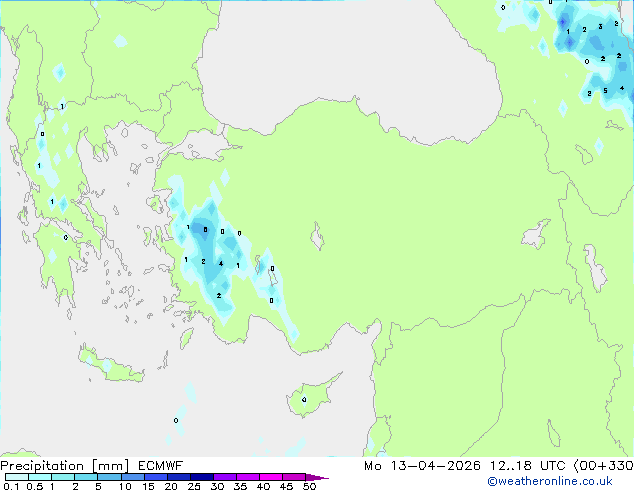
Task: Click the value '4' over western Turkey
Action: click(221, 264)
